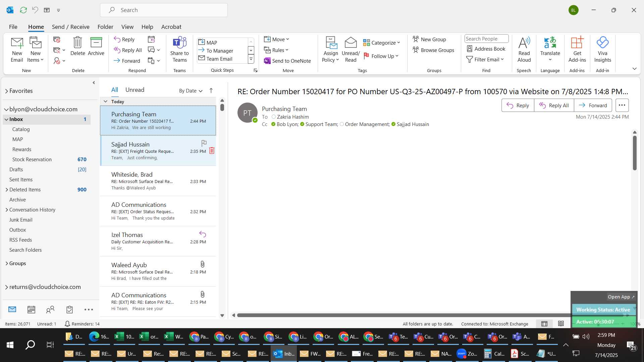Click the message list scrollbar thumb

222,107
